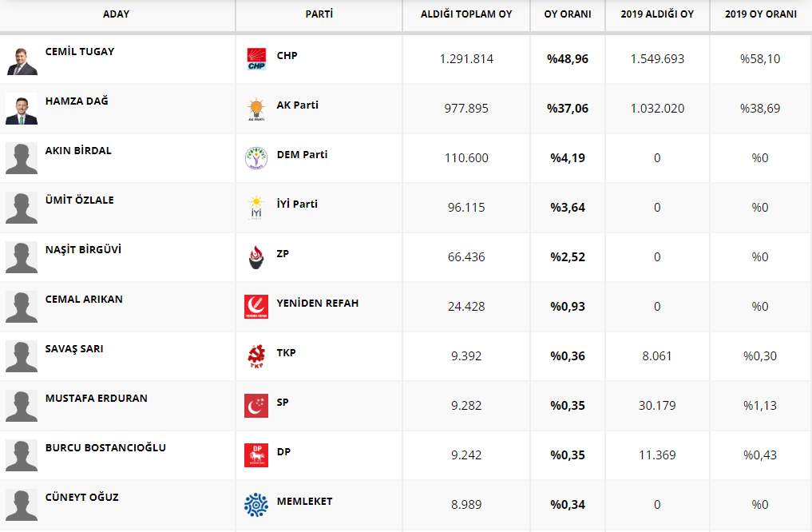Select candidate name CEMİL TUGAY

pos(80,52)
